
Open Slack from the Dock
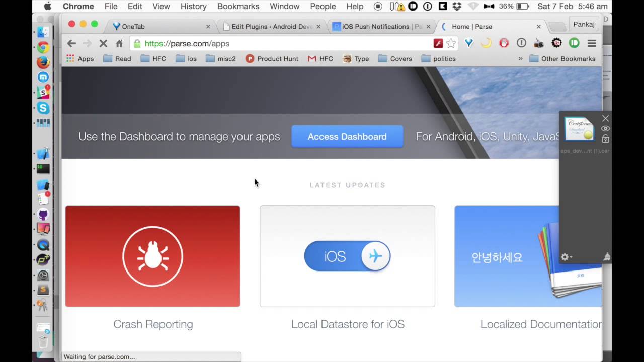(43, 93)
